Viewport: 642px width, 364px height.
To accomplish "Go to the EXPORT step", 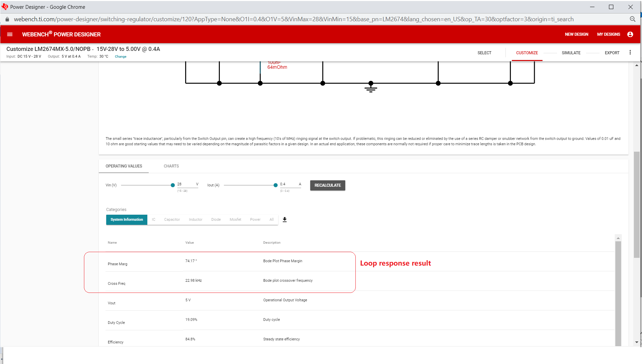I will point(612,53).
